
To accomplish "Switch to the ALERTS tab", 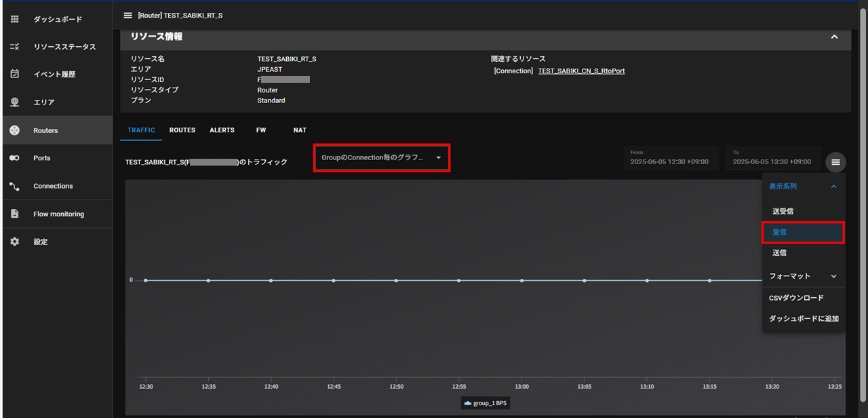I will (x=222, y=130).
